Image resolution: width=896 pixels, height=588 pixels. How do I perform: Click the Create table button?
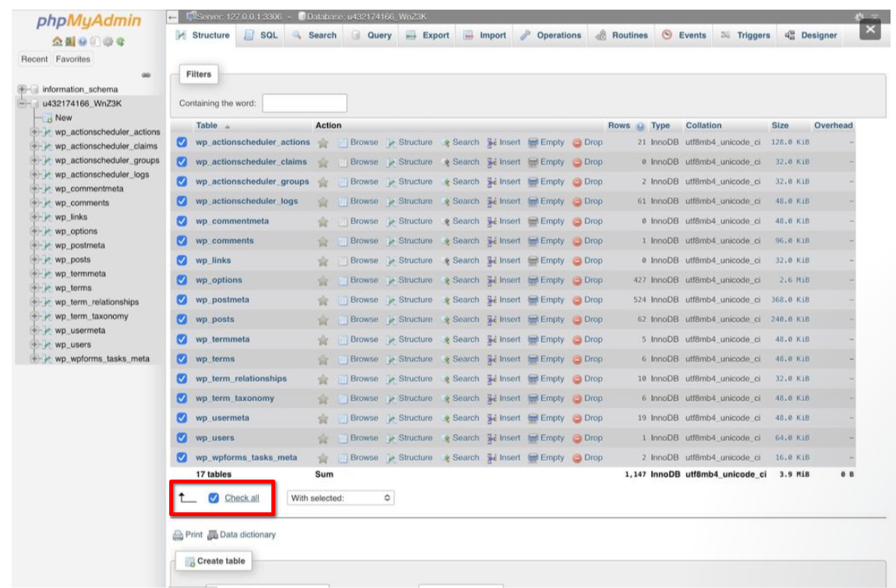coord(214,561)
